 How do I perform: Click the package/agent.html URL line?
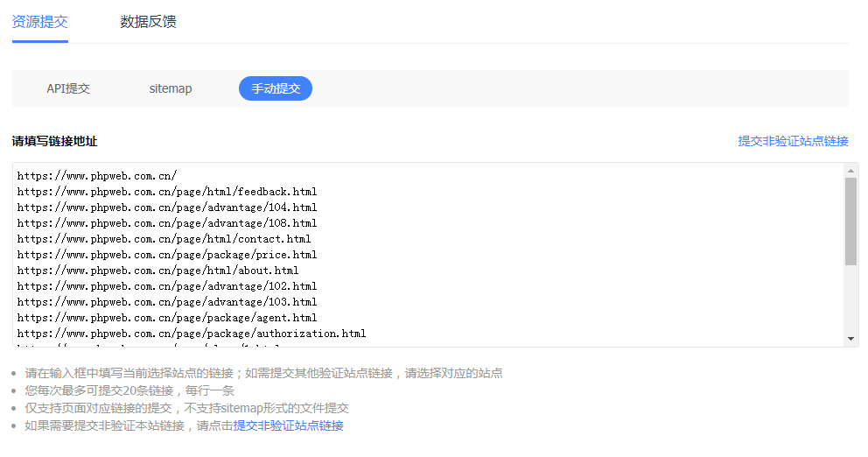point(166,318)
